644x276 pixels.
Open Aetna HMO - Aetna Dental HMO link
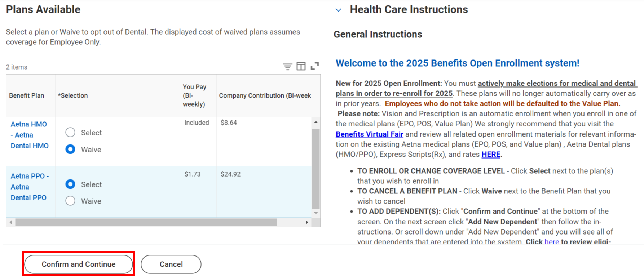[30, 135]
